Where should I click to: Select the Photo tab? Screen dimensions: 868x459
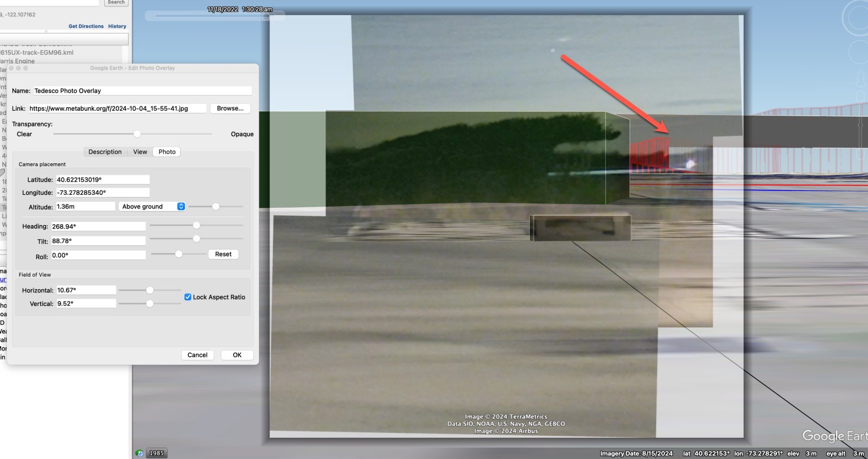[167, 152]
